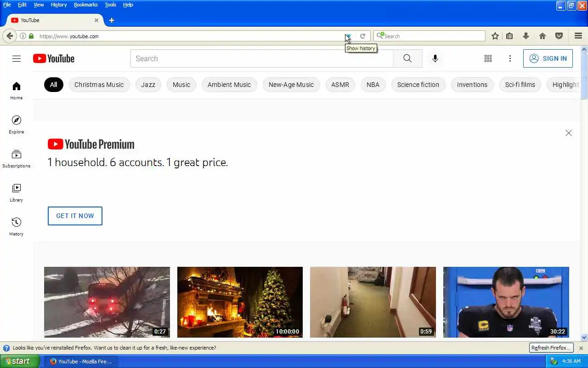Show bookmarks list toolbar icon
The image size is (588, 368).
pyautogui.click(x=509, y=36)
